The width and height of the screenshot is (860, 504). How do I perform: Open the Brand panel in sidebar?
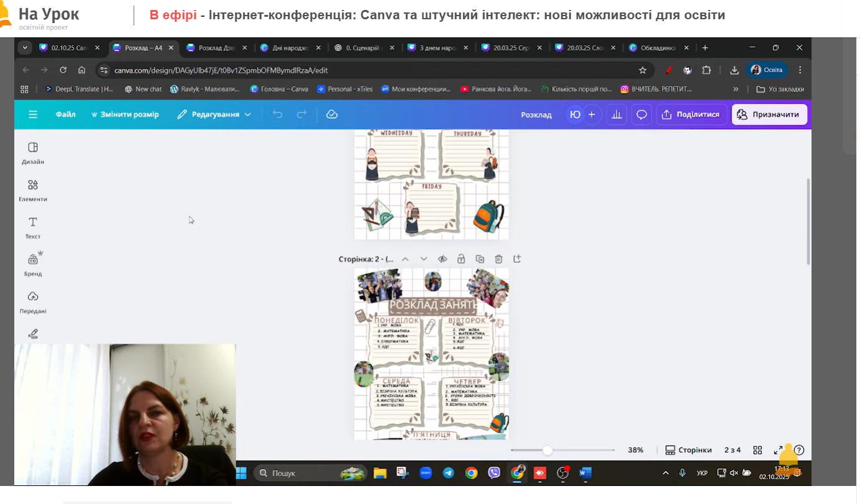(33, 264)
